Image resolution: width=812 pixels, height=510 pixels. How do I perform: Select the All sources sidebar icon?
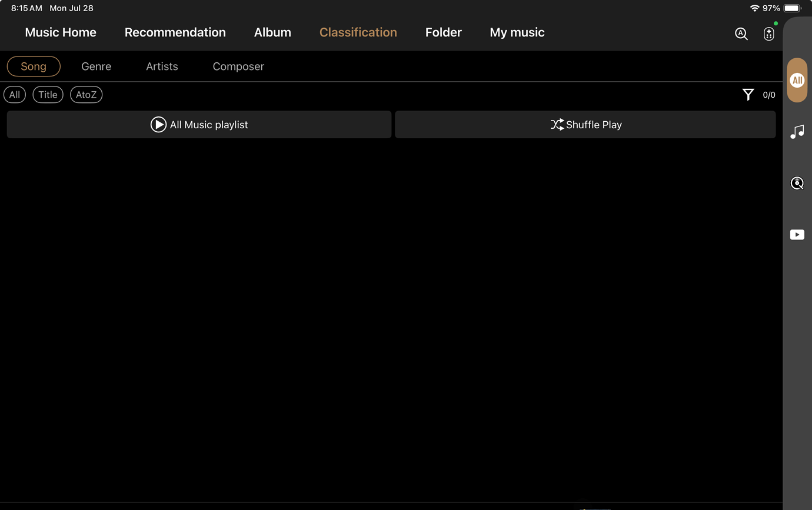coord(797,80)
